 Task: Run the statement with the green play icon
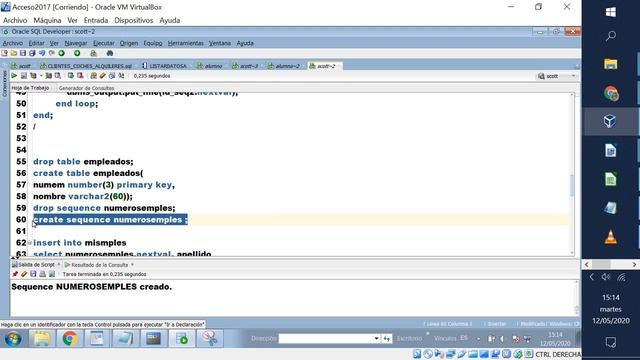pos(14,76)
